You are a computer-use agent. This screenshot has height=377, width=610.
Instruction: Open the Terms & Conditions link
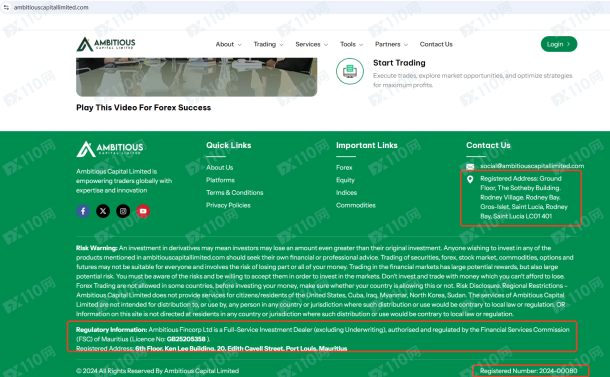tap(235, 193)
